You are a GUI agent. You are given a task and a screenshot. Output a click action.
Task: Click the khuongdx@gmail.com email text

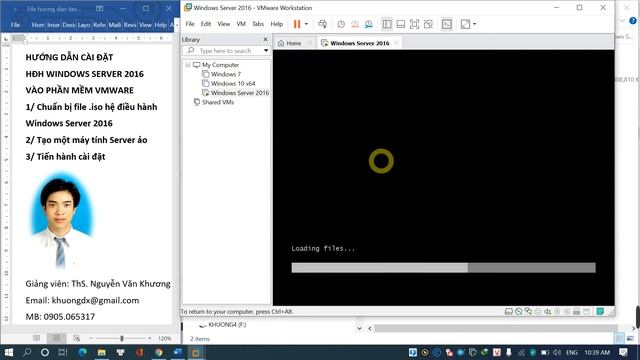(x=95, y=300)
